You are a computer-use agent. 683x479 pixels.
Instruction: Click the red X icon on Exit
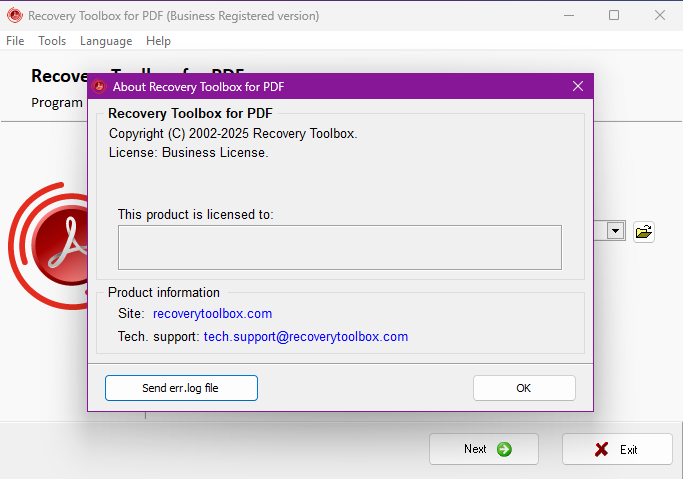(601, 449)
